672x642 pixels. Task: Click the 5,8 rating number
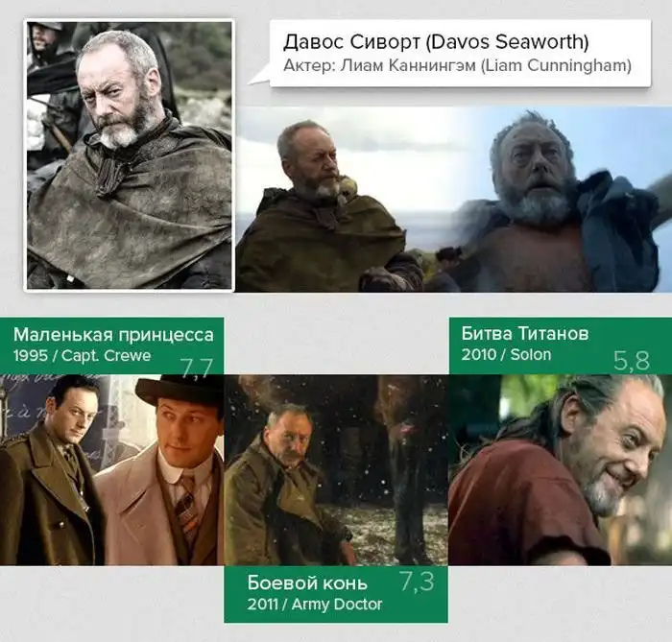coord(632,361)
